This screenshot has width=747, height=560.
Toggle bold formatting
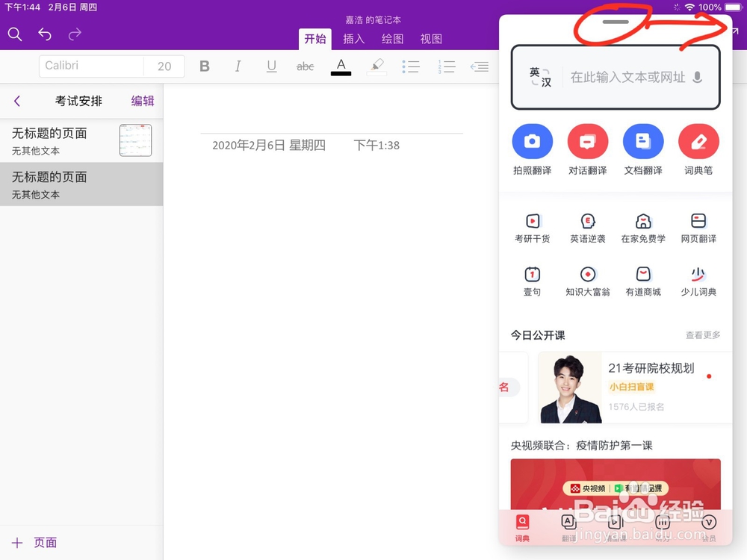[205, 66]
